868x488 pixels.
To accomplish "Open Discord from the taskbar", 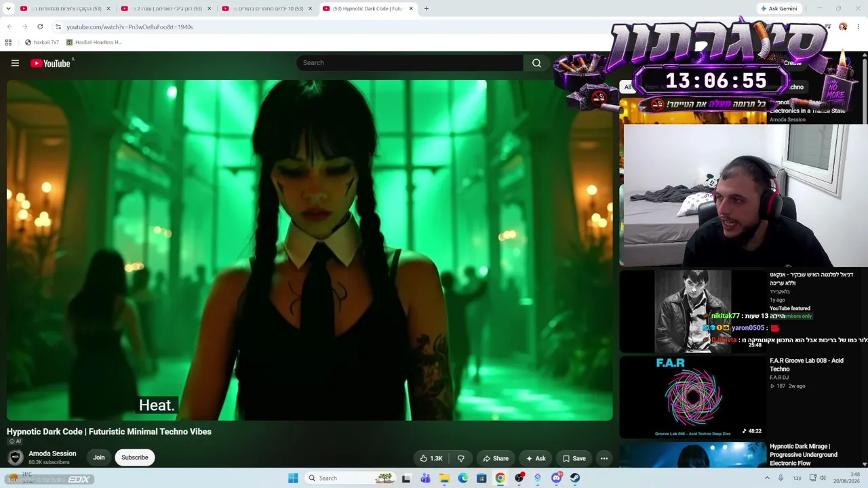I will (556, 479).
